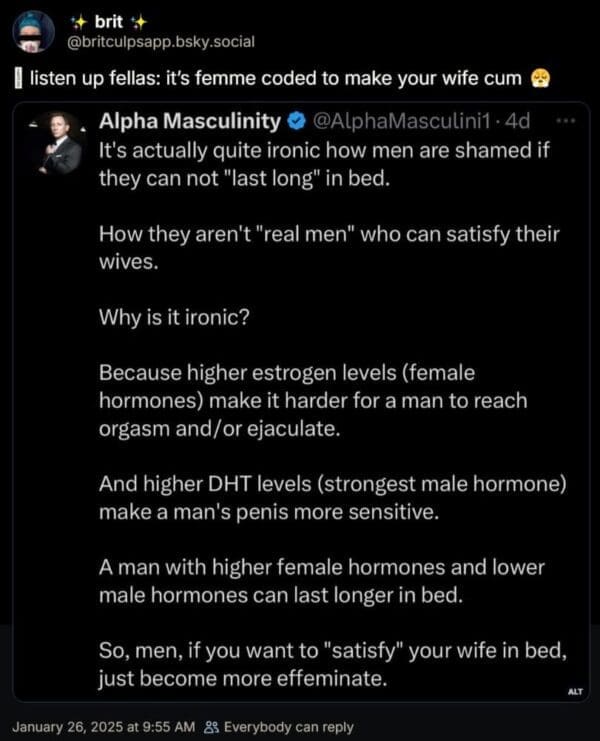Open brit's profile avatar
This screenshot has height=741, width=600.
(x=33, y=31)
